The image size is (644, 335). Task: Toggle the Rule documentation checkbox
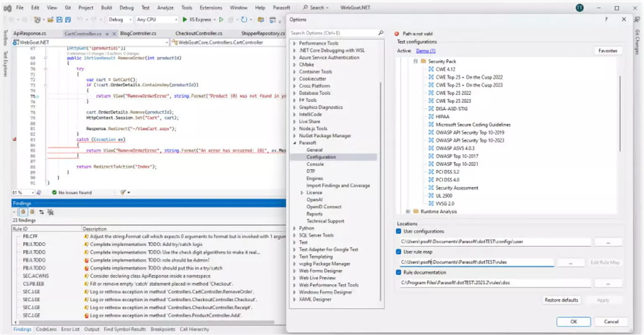click(399, 272)
